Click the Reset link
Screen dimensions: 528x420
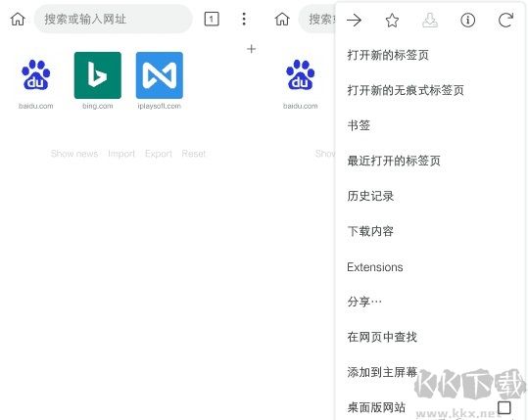click(194, 154)
